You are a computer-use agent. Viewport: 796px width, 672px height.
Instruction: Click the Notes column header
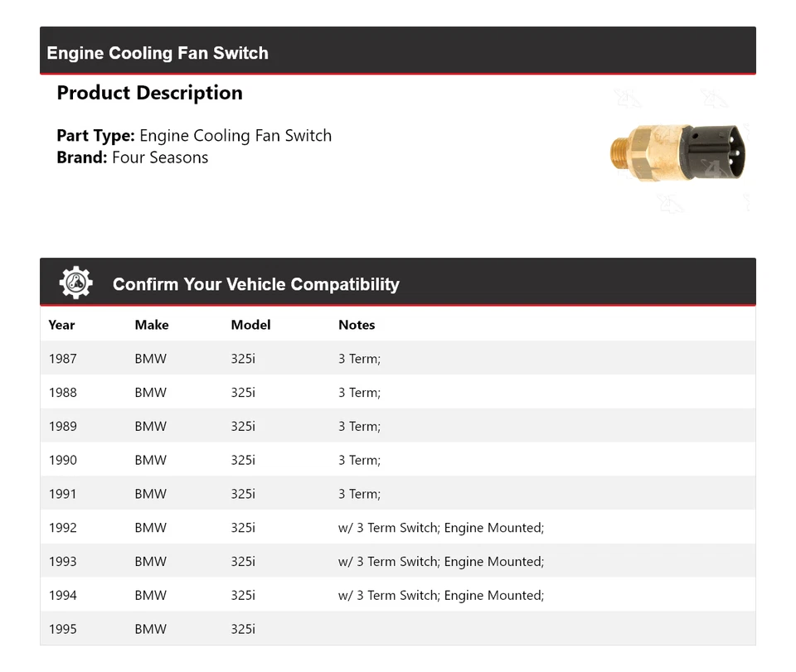tap(357, 325)
